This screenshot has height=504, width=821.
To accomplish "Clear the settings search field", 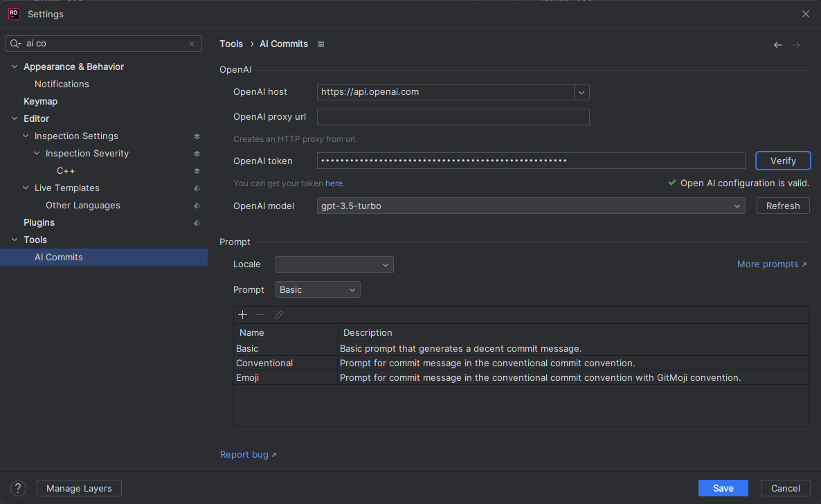I will (x=192, y=44).
